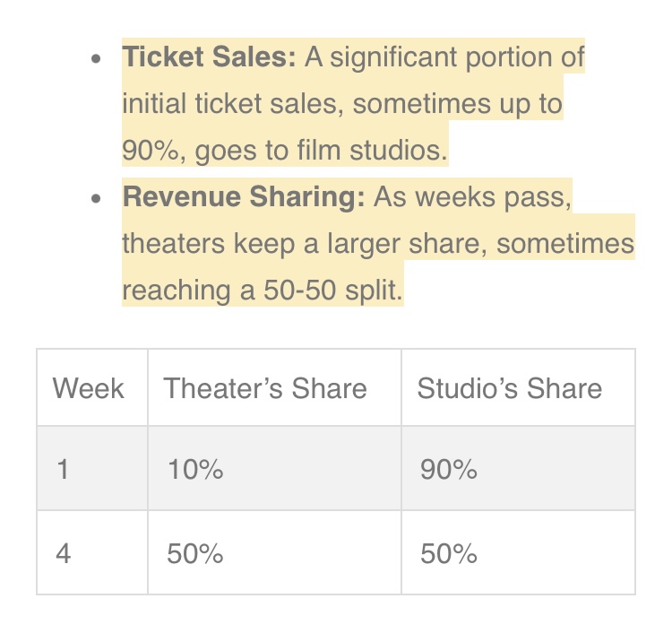Click the bullet point before Revenue Sharing

pyautogui.click(x=96, y=198)
